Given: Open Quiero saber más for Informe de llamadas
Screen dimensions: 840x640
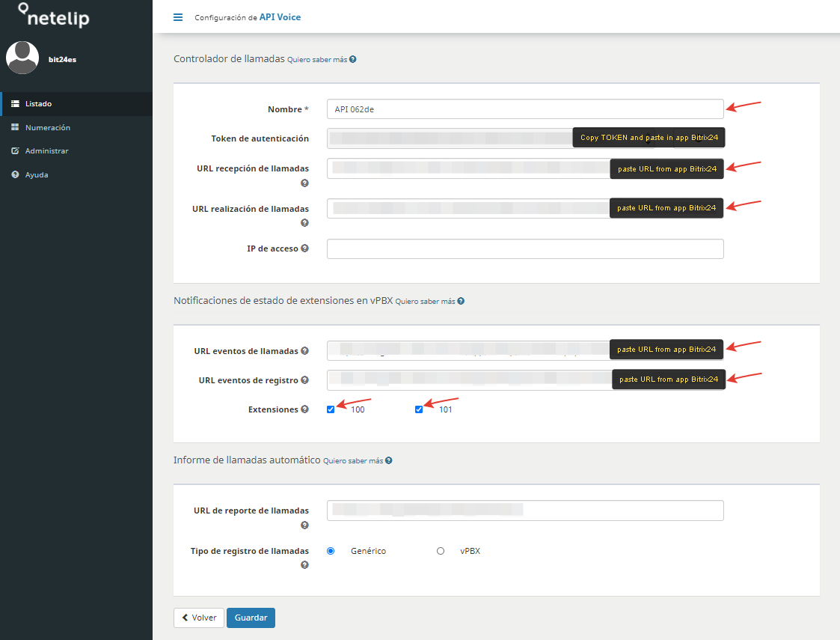Looking at the screenshot, I should [x=353, y=460].
